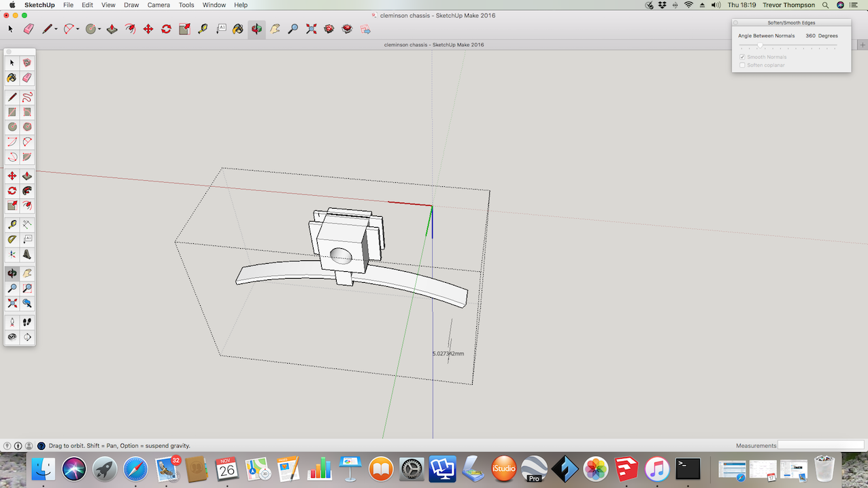
Task: Open the Edit menu
Action: tap(87, 5)
